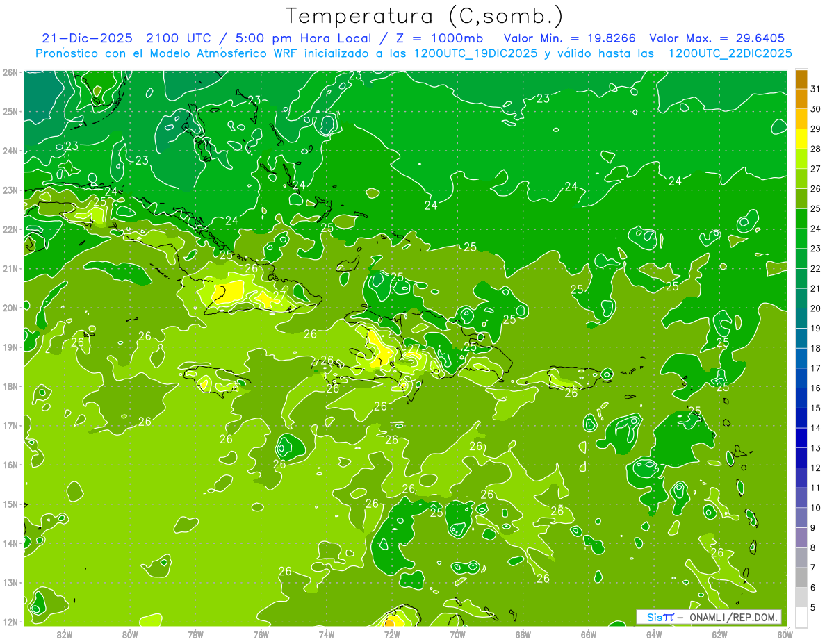Click the 24N latitude axis label

[10, 151]
